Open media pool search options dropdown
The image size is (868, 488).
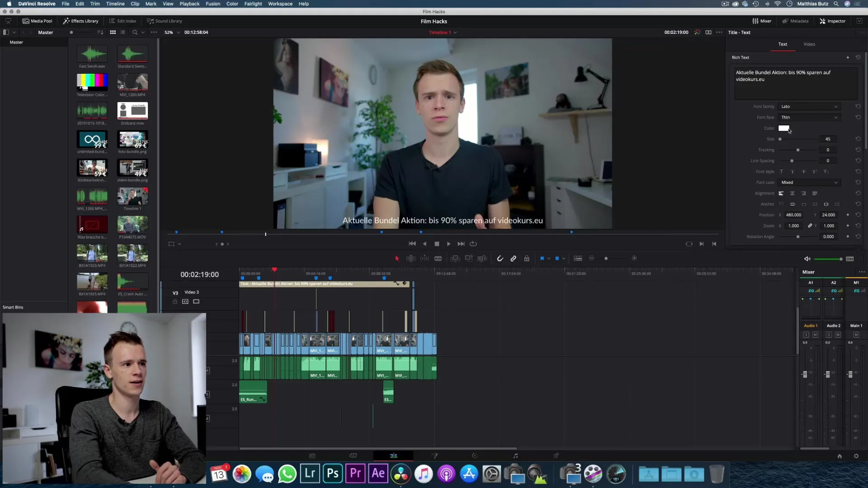click(143, 33)
